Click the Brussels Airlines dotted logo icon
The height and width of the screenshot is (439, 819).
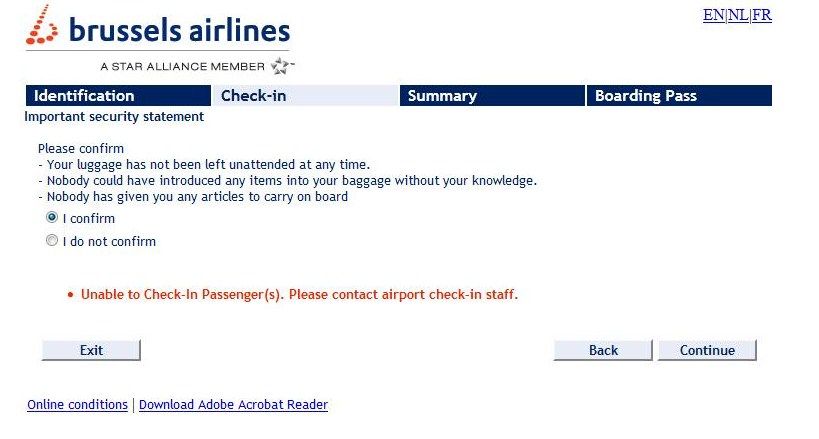click(x=44, y=27)
